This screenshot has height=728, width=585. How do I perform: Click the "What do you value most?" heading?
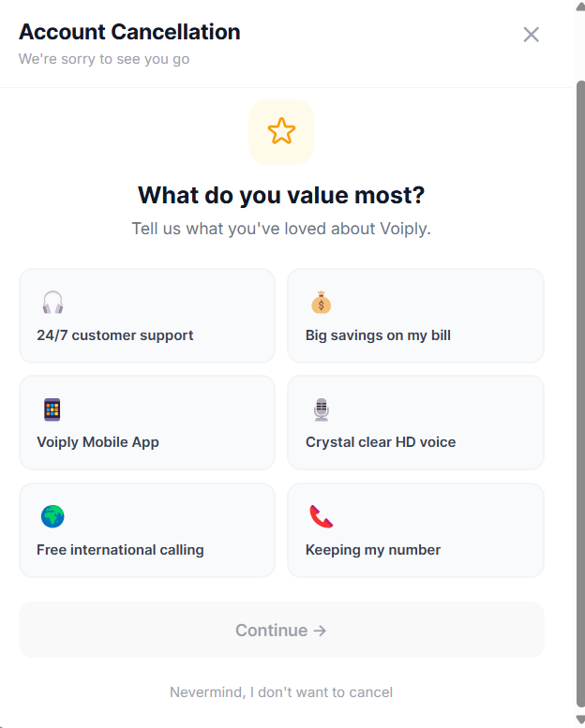point(281,195)
